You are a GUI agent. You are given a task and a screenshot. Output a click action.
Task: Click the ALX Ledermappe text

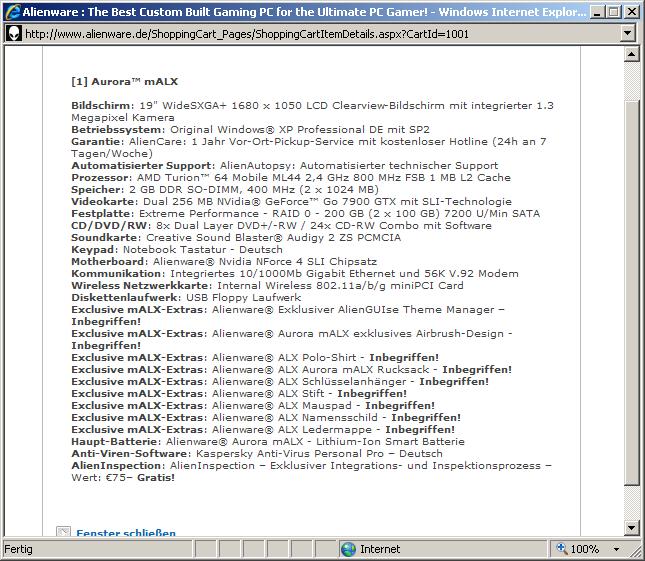[x=325, y=429]
